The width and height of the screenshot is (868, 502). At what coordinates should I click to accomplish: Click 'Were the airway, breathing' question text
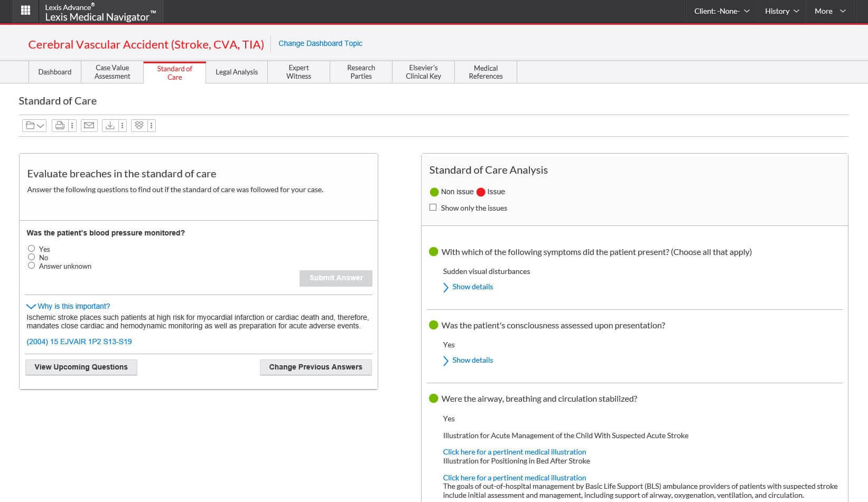pos(539,399)
